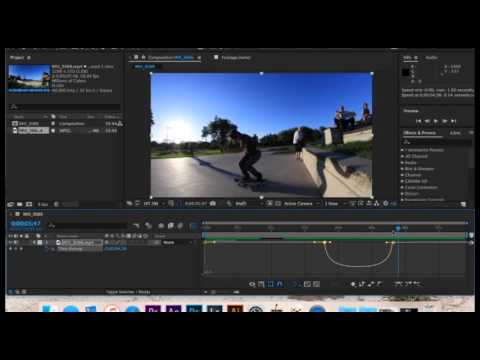Viewport: 480px width, 360px height.
Task: Toggle Motion Blur switch for the composition
Action: (180, 226)
